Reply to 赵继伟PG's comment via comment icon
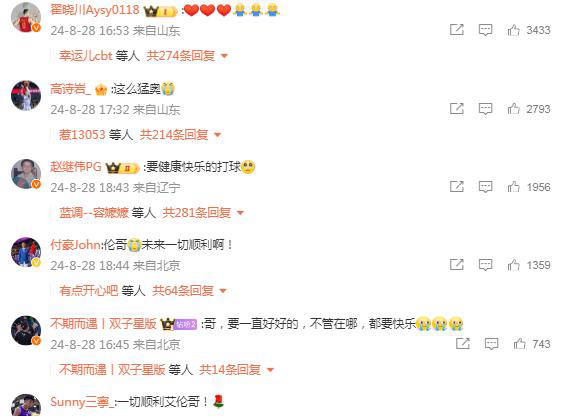567x416 pixels. tap(485, 187)
